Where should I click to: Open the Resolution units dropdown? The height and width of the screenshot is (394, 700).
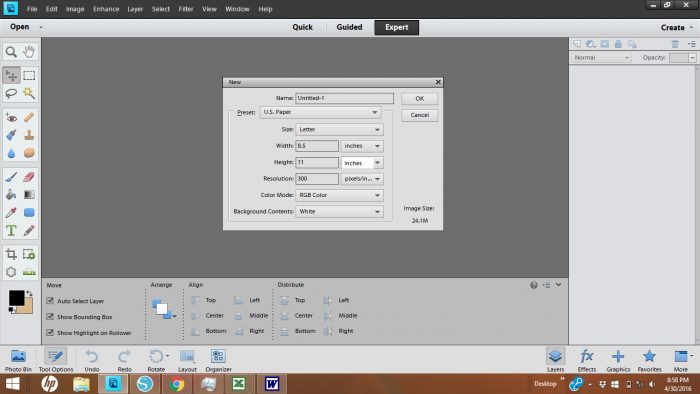[x=362, y=178]
